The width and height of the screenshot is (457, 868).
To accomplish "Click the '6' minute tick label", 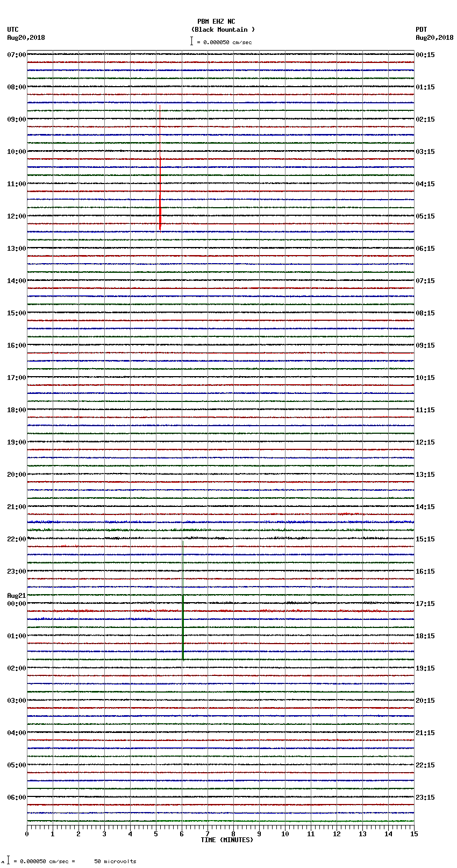I will pyautogui.click(x=182, y=834).
